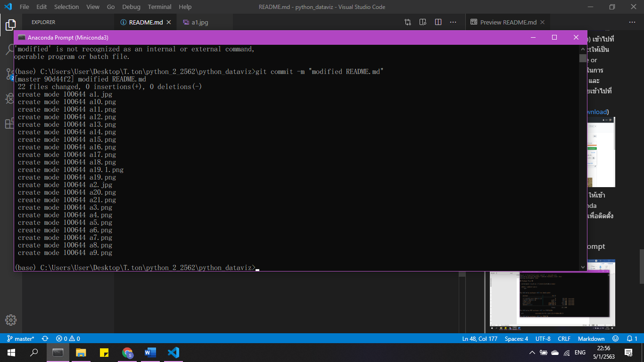Click the Anaconda Prompt title bar icon
Screen dimensions: 644x362
[x=22, y=37]
